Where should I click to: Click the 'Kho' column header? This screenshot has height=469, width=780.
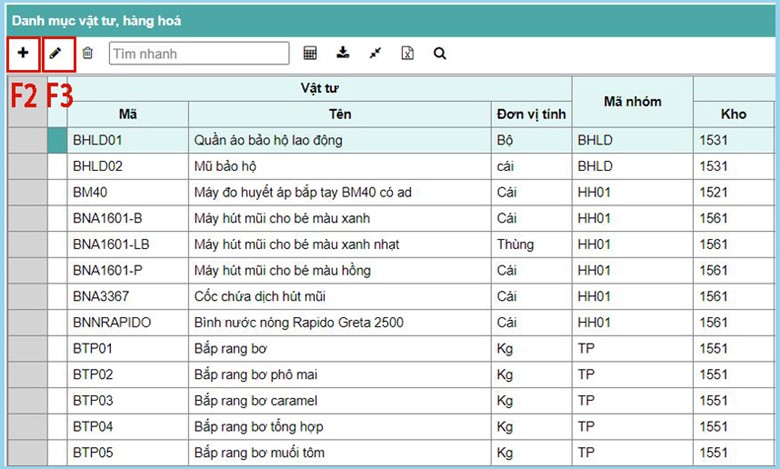pyautogui.click(x=733, y=114)
